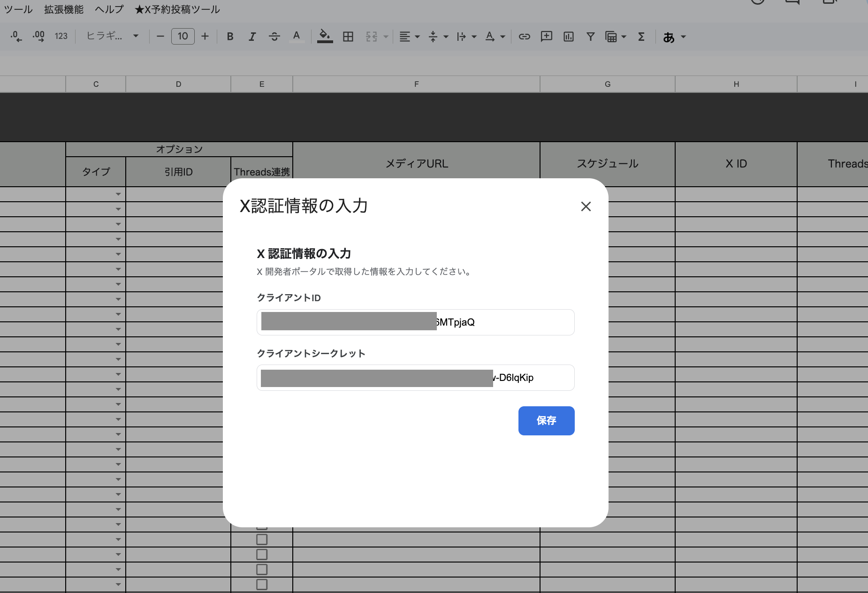
Task: Open the fill color picker
Action: pos(325,36)
